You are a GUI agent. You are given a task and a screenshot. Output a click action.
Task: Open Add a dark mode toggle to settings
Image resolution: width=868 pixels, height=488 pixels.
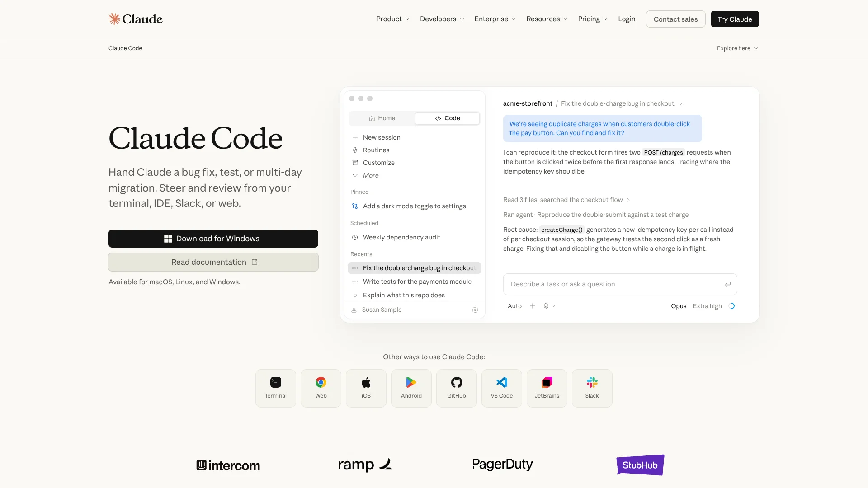pyautogui.click(x=415, y=206)
